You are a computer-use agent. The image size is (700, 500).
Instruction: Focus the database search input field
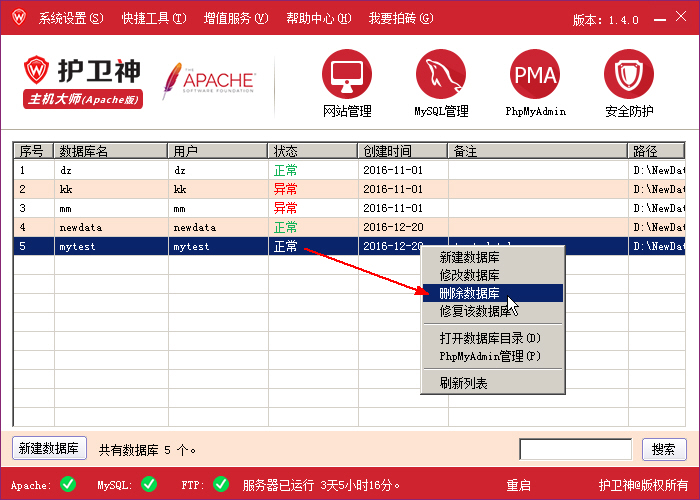point(575,449)
